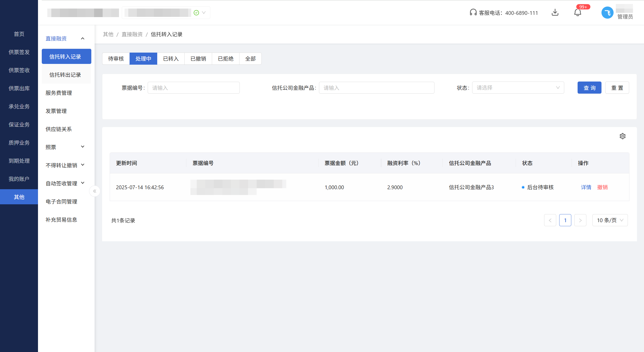644x352 pixels.
Task: Collapse sidebar using double-arrow icon
Action: point(95,191)
